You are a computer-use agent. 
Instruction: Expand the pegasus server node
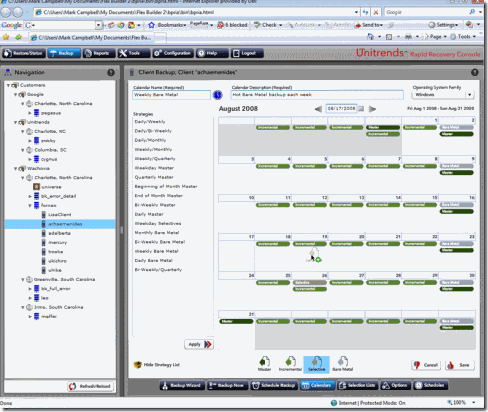tap(30, 113)
